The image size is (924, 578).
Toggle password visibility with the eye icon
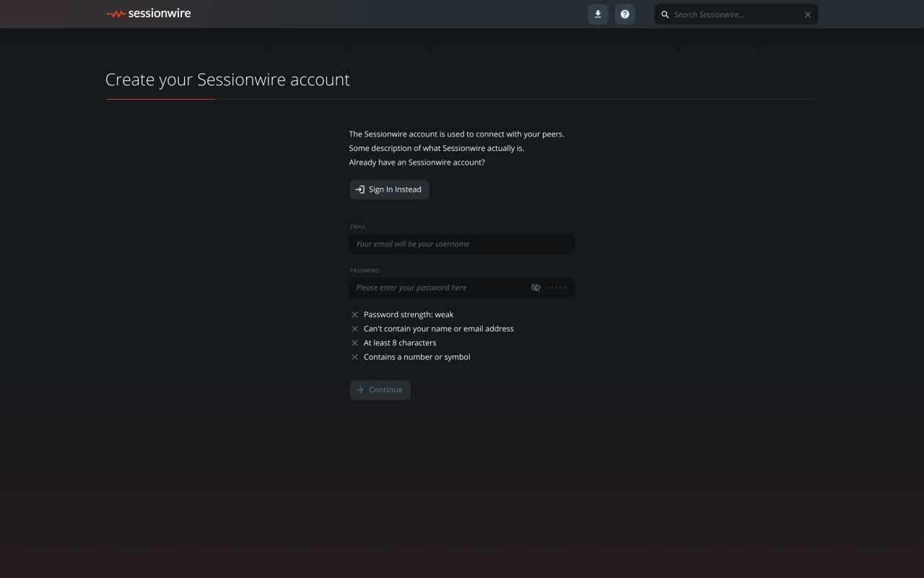click(536, 288)
